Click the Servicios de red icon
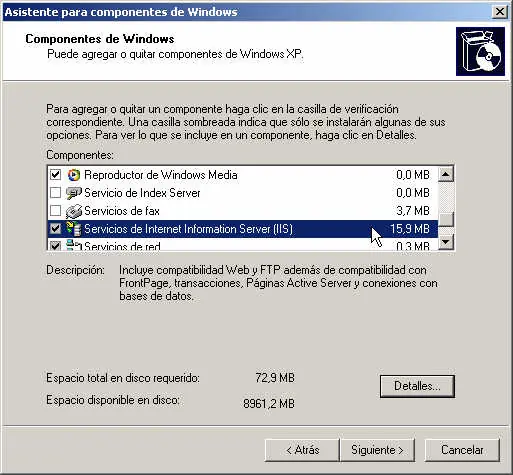Viewport: 513px width, 475px height. [74, 245]
